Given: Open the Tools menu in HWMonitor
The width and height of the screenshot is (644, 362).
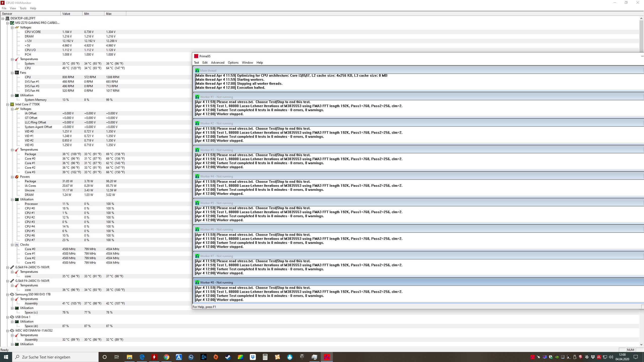Looking at the screenshot, I should pos(23,8).
